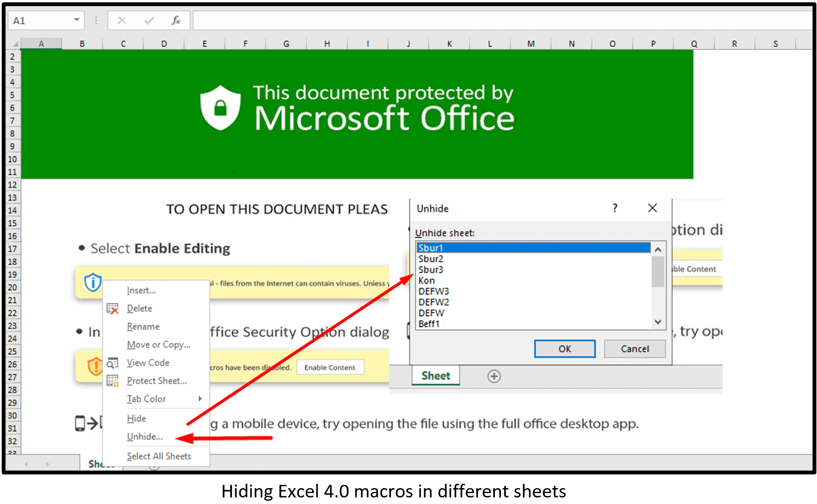Click sheet navigation next arrow
This screenshot has height=504, width=817.
point(48,464)
